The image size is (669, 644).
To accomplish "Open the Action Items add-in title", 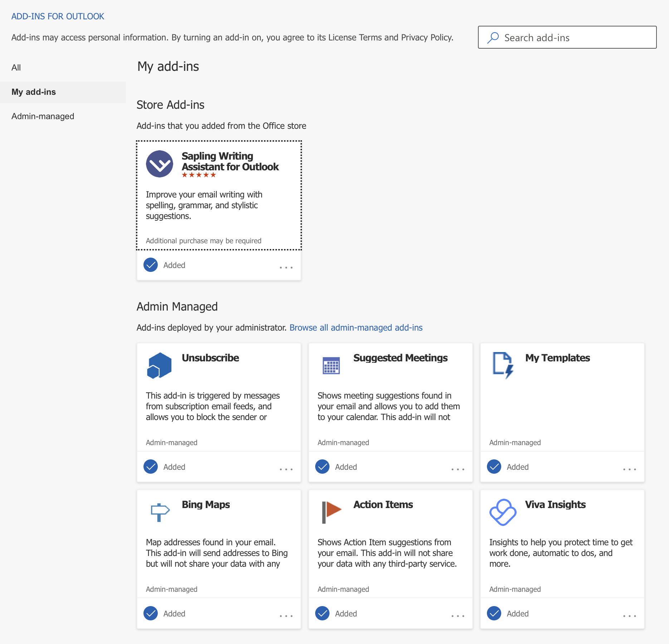I will (383, 504).
